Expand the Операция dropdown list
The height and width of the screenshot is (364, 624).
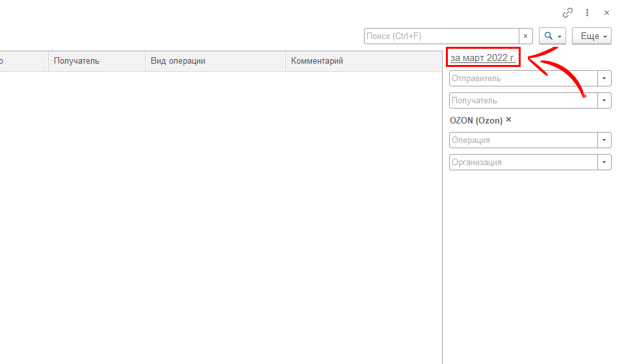point(604,140)
